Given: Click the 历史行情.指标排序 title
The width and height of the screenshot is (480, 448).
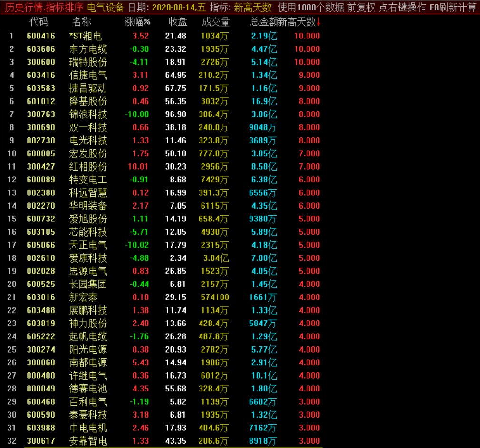Looking at the screenshot, I should tap(44, 7).
